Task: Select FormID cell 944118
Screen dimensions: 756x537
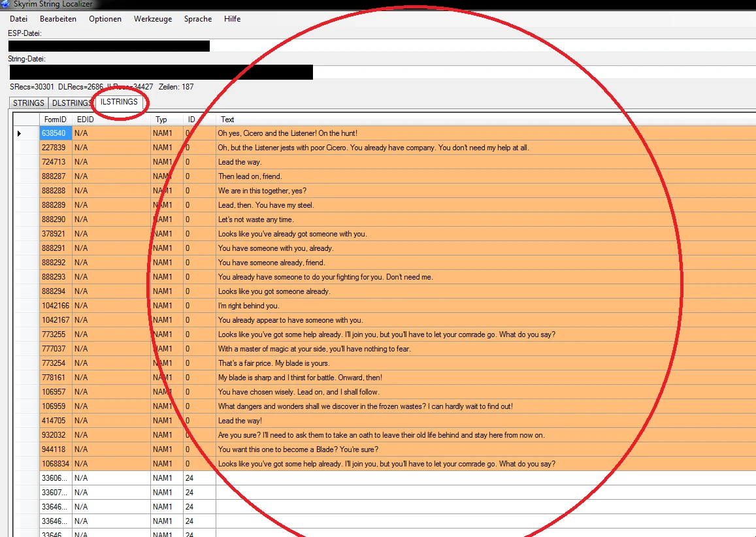Action: point(56,449)
